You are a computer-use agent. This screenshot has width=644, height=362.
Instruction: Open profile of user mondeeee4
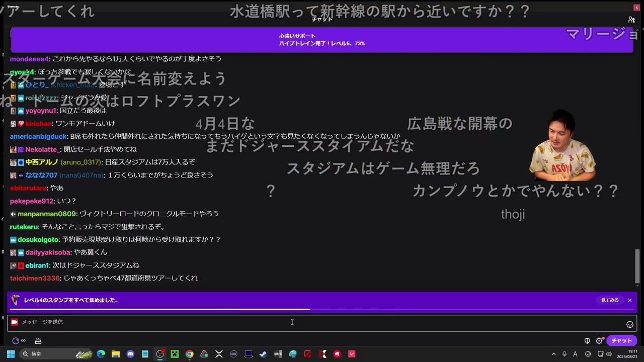click(x=30, y=59)
